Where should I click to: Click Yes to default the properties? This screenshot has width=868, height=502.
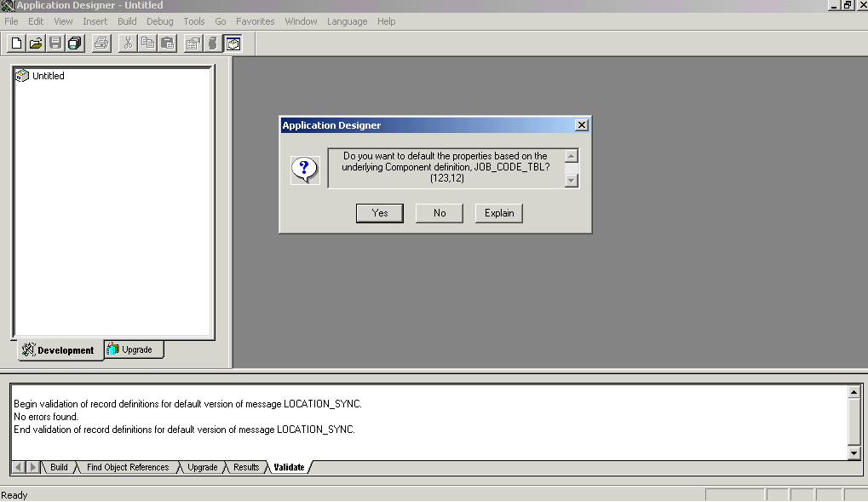pyautogui.click(x=379, y=213)
